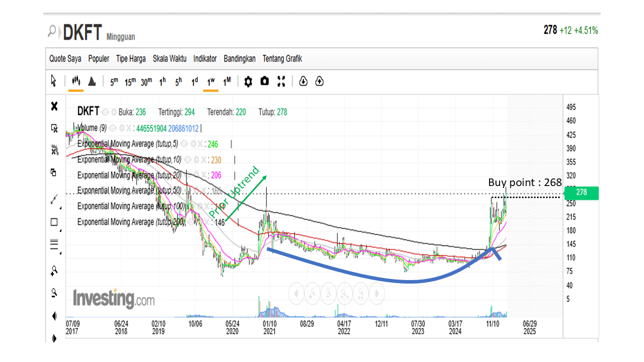Image resolution: width=644 pixels, height=362 pixels.
Task: Activate the zoom-in magnifier tool
Action: (x=54, y=270)
